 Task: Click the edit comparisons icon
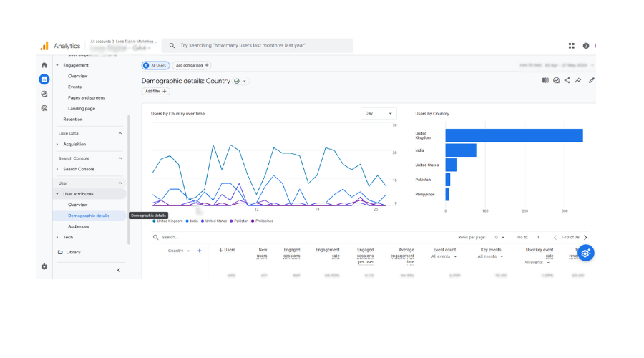pos(545,81)
